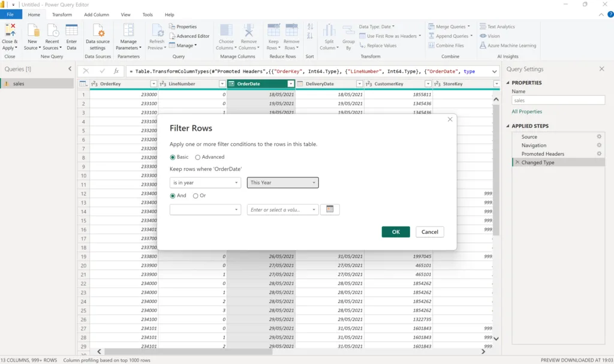Switch to the View ribbon tab
Image resolution: width=614 pixels, height=364 pixels.
pos(126,14)
